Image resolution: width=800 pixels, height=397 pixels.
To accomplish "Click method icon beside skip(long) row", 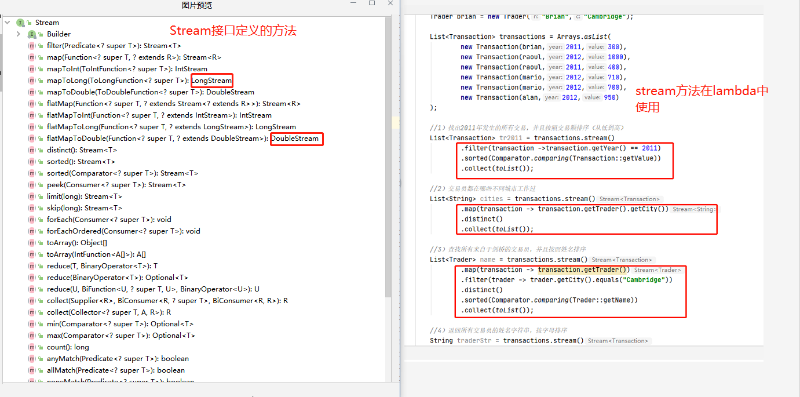I will click(32, 208).
